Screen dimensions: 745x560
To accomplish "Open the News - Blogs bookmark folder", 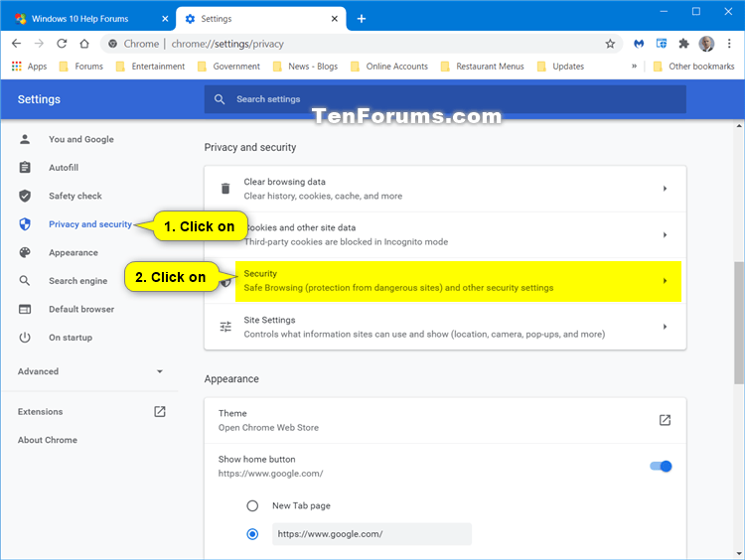I will [305, 66].
